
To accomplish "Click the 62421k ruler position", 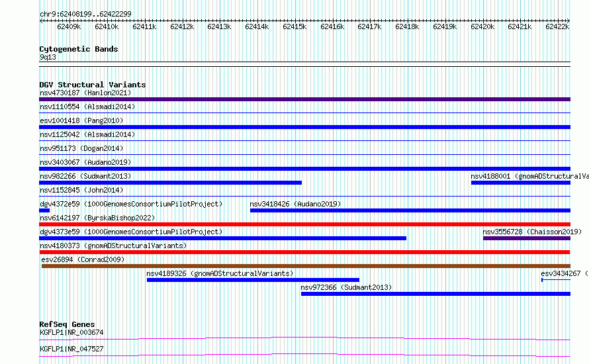I will [520, 26].
